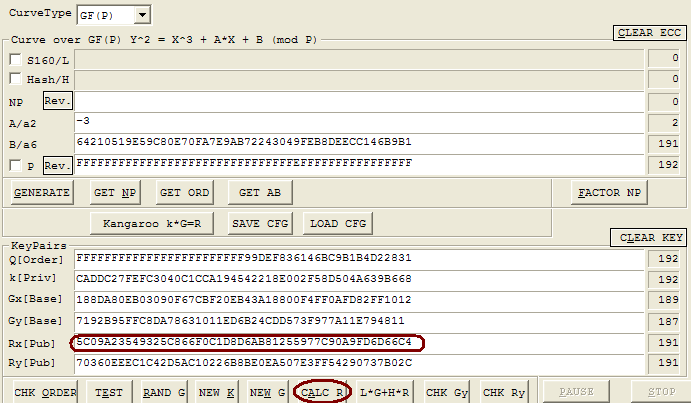Viewport: 691px width, 403px height.
Task: Tick the Hash/H checkbox
Action: [15, 79]
